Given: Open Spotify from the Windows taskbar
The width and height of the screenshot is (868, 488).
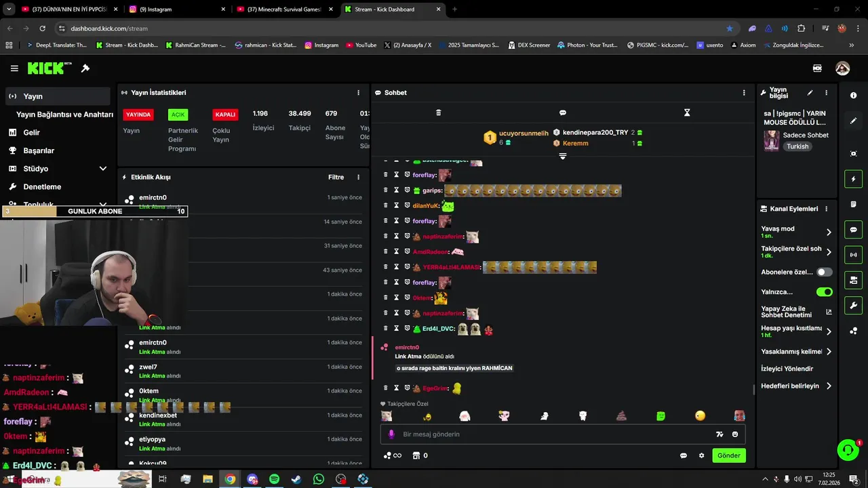Looking at the screenshot, I should click(x=274, y=479).
